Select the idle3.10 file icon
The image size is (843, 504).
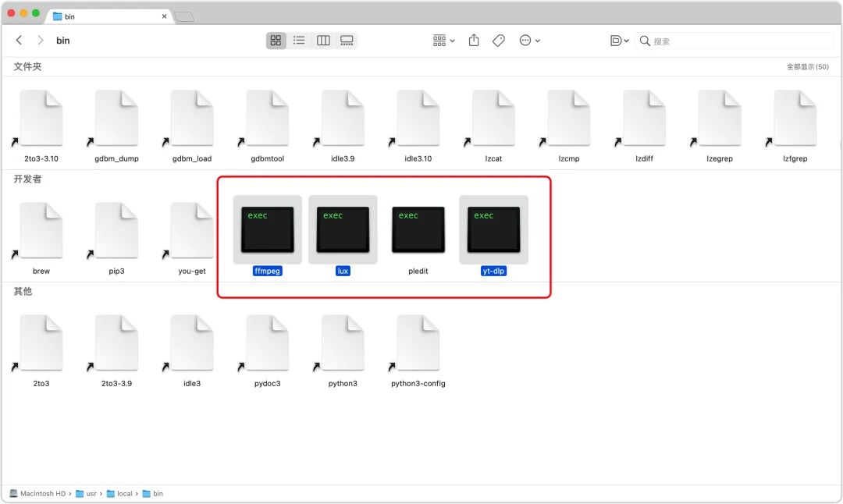click(x=418, y=119)
